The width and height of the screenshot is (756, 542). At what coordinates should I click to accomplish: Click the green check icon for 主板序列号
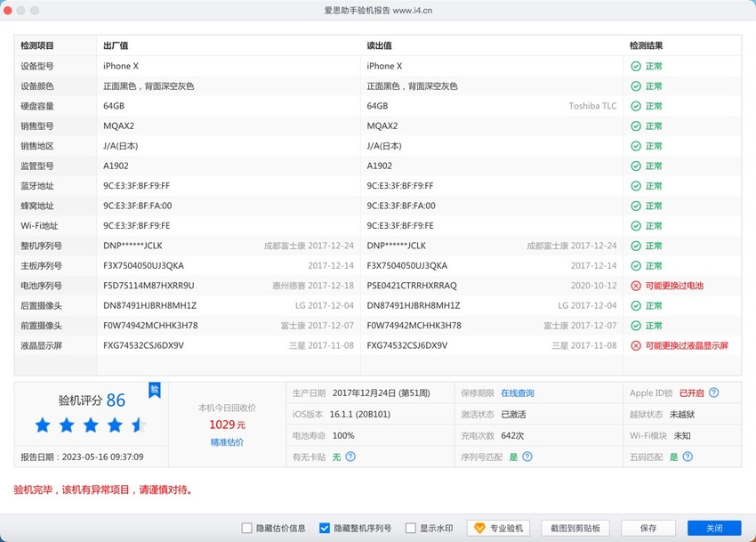pos(636,266)
